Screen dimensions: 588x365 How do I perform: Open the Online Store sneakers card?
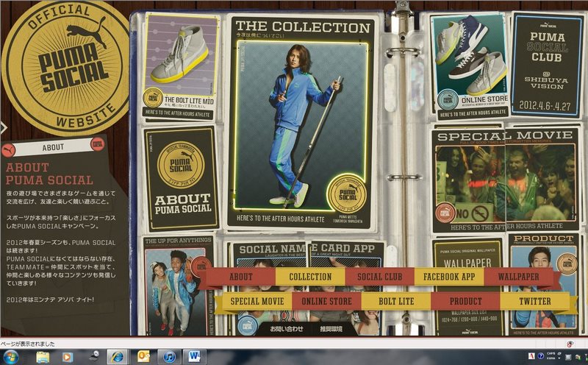point(470,65)
